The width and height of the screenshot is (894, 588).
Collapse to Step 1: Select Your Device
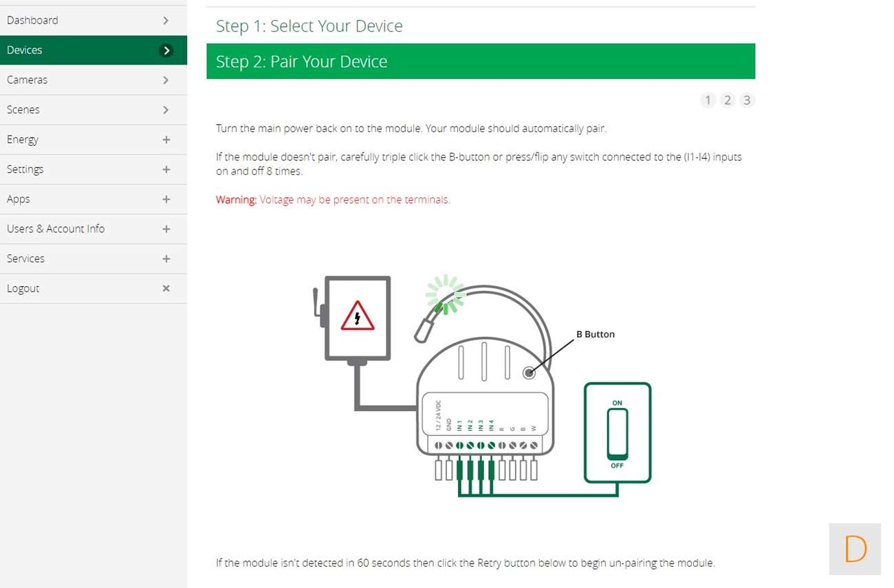(x=309, y=26)
